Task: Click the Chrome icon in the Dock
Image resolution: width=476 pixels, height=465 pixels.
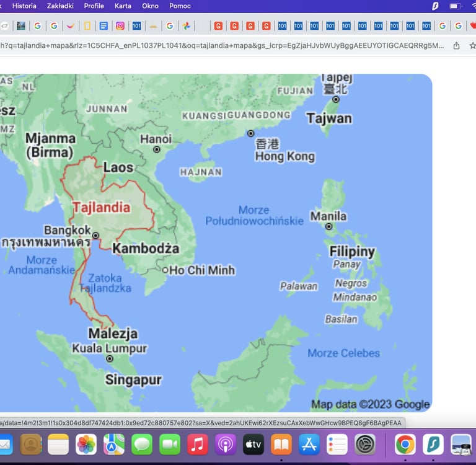Action: tap(405, 445)
